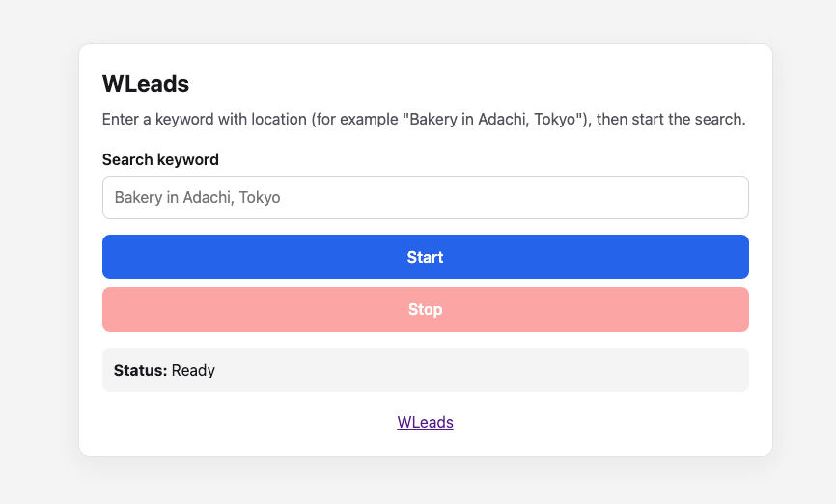Halt the search using Stop
The image size is (836, 504).
[x=426, y=309]
